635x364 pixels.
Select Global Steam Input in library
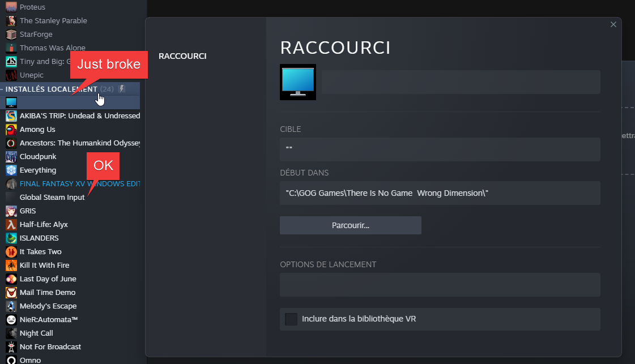(52, 197)
